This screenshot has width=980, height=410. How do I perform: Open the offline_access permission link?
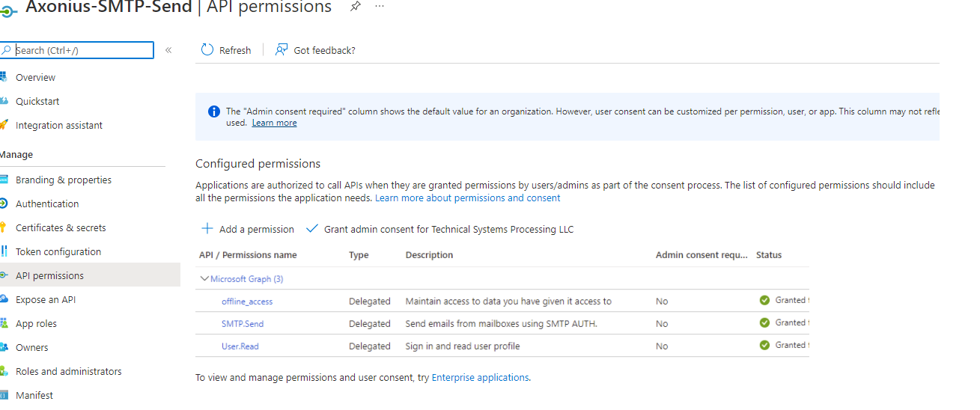[247, 302]
